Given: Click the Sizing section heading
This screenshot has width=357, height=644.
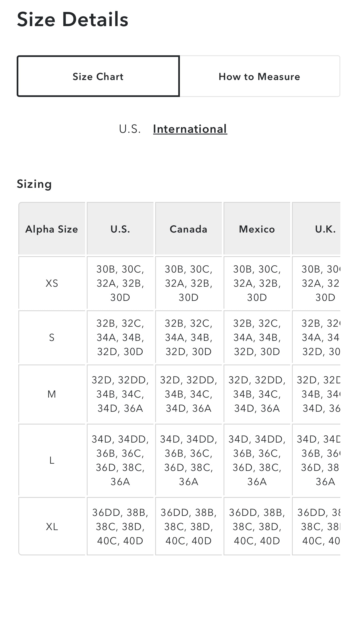Looking at the screenshot, I should click(34, 184).
